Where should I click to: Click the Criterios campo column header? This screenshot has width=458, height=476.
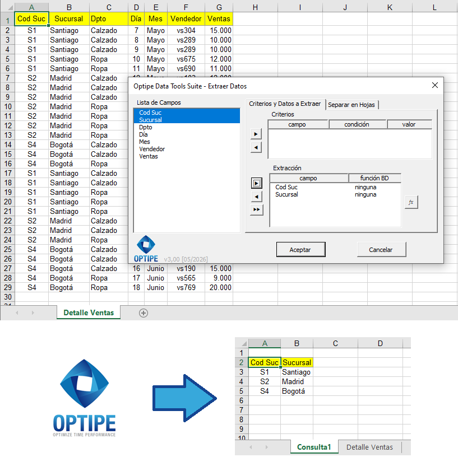click(x=298, y=124)
